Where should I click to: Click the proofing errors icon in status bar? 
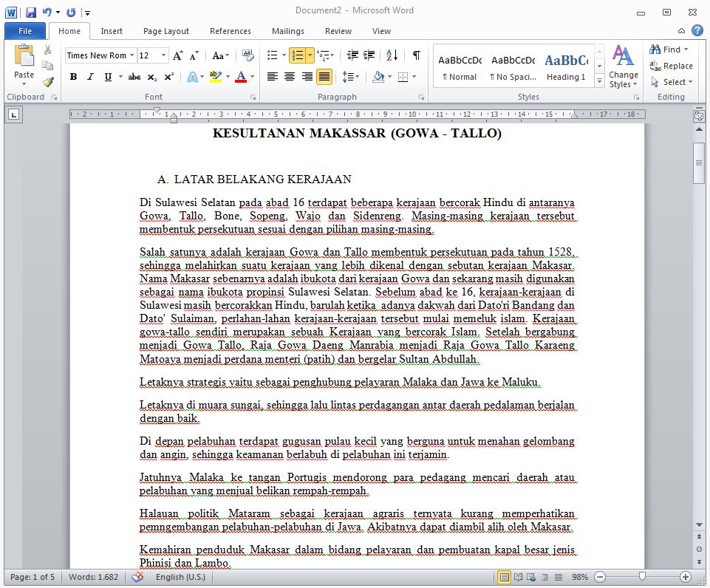tap(137, 577)
